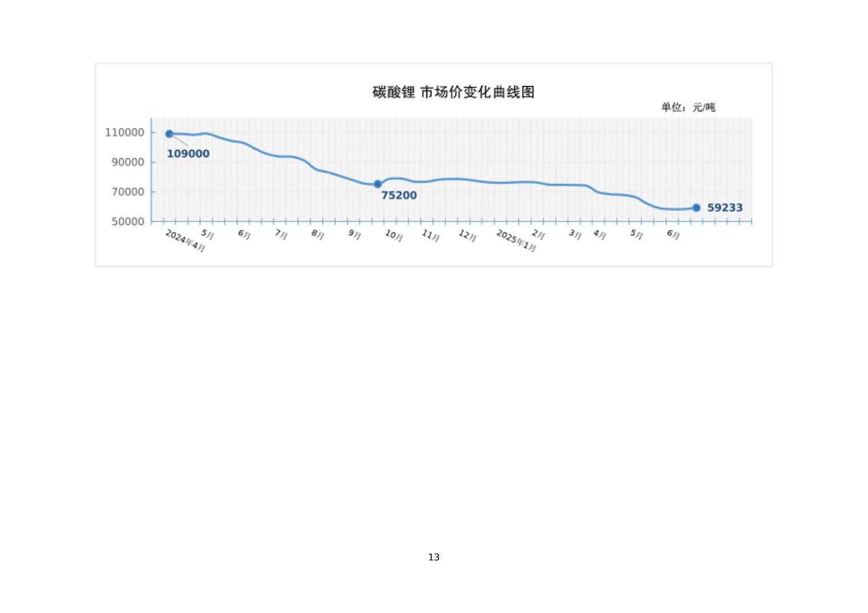Click the 75200 data value label
The image size is (868, 613).
click(x=399, y=195)
